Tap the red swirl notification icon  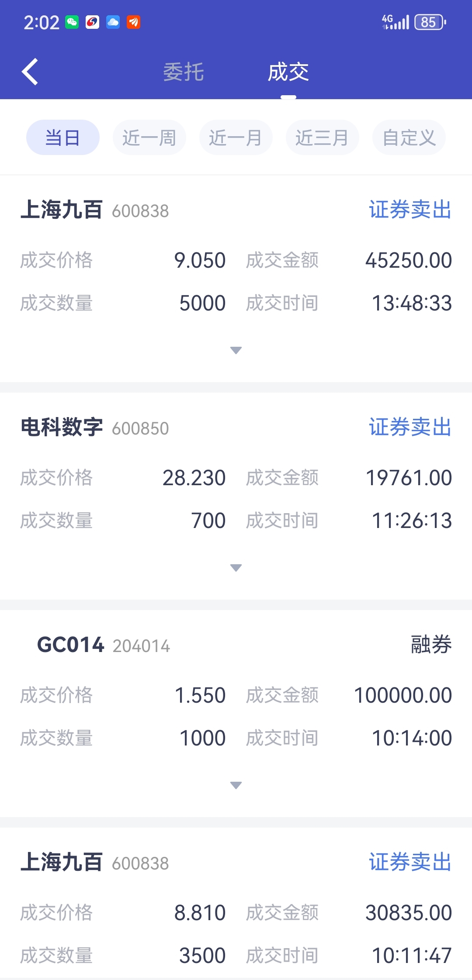tap(93, 22)
